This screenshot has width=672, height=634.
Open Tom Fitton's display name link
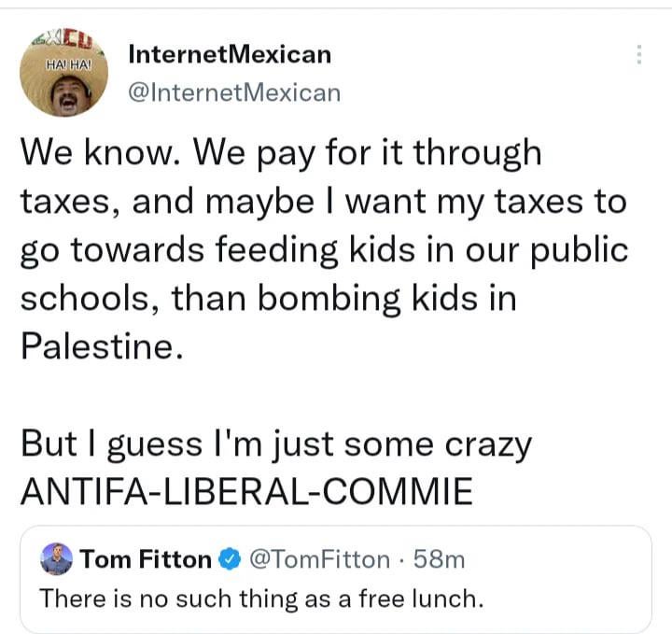coord(147,559)
